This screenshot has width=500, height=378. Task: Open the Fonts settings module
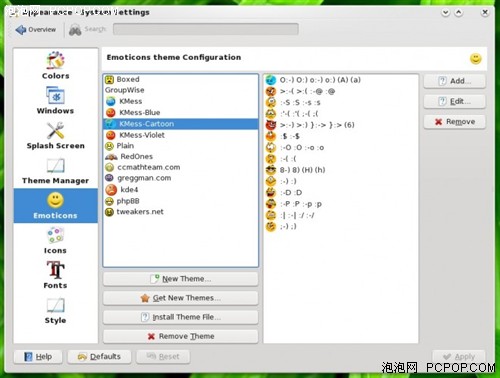coord(55,275)
